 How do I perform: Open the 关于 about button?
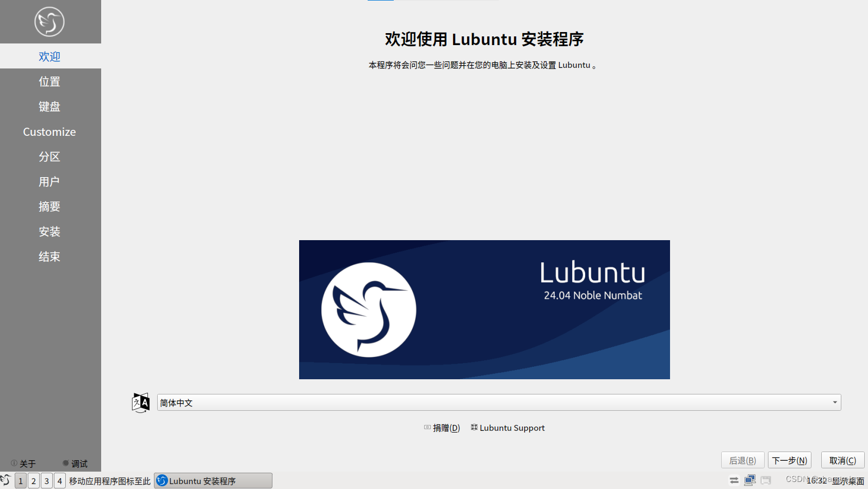click(x=23, y=463)
